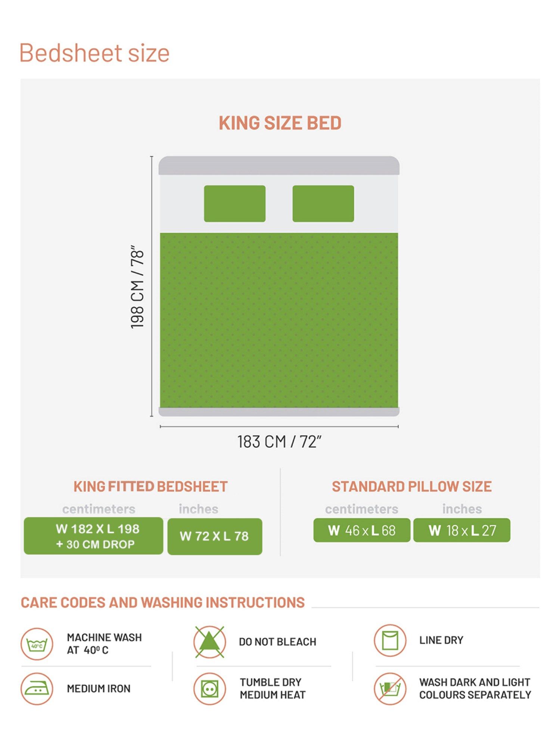
Task: Click the tumble dry medium heat icon
Action: tap(209, 688)
